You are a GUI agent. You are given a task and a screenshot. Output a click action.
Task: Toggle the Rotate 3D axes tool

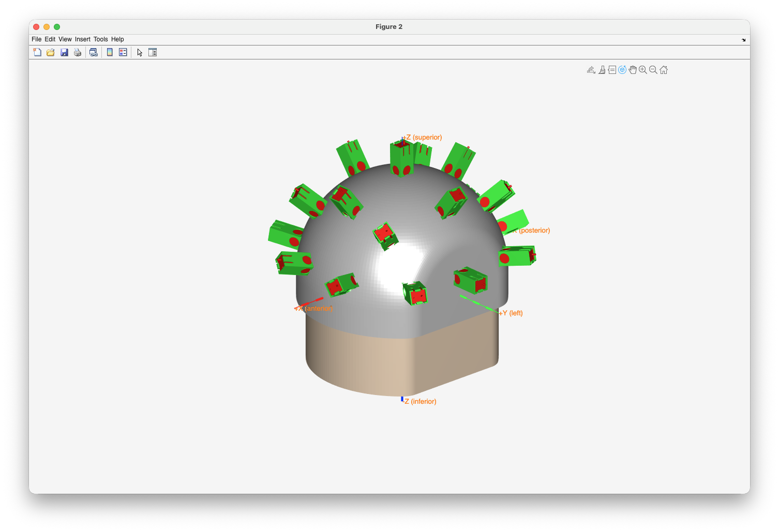622,70
